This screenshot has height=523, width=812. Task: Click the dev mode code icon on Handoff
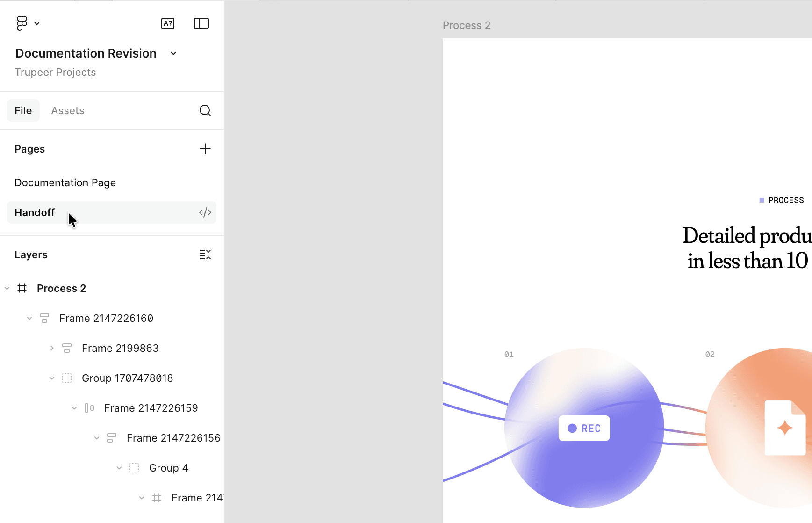(205, 212)
